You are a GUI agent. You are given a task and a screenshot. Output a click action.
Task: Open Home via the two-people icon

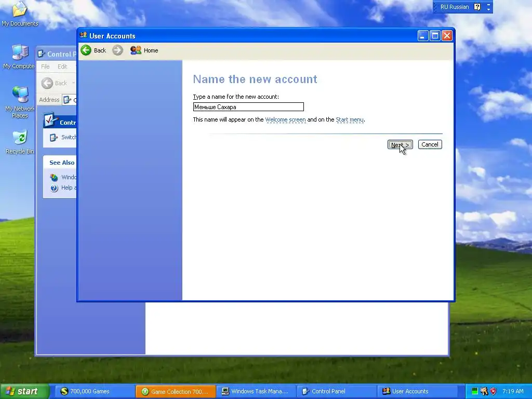click(x=136, y=50)
